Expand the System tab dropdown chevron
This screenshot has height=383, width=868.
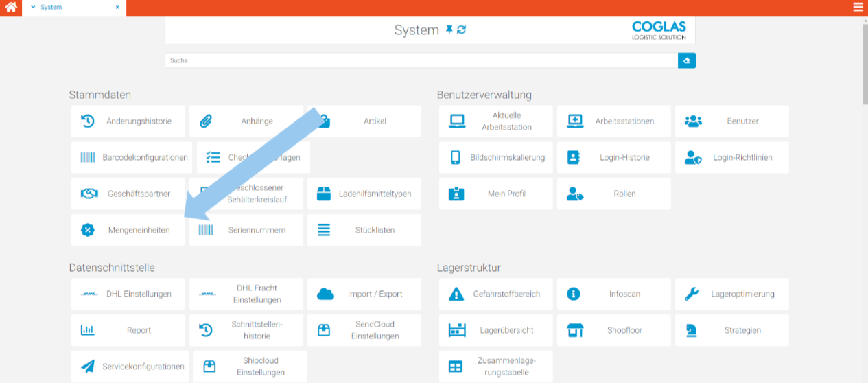coord(33,8)
